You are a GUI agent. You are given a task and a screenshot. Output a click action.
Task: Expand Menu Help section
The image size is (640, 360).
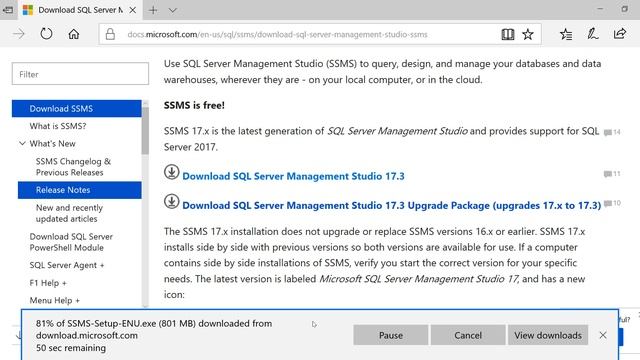click(x=55, y=300)
